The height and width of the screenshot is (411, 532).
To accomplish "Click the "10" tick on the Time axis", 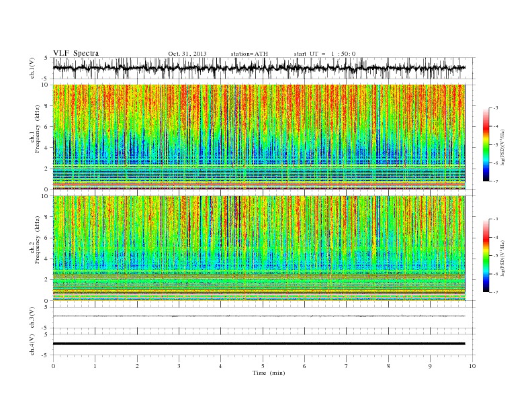I will click(472, 366).
